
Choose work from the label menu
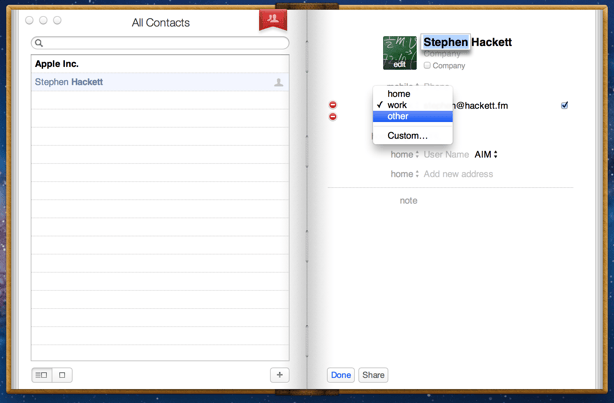point(413,105)
